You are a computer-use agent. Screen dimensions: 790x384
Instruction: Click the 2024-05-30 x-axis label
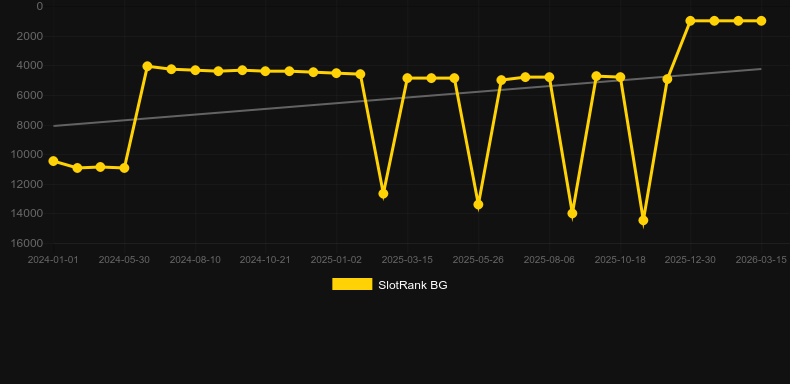coord(124,260)
